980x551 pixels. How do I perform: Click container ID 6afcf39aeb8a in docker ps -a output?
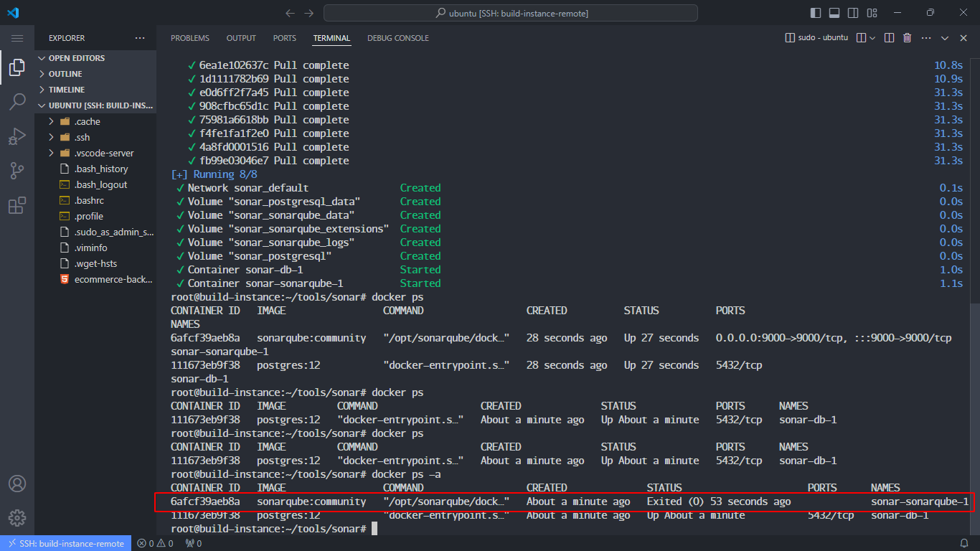click(x=205, y=501)
